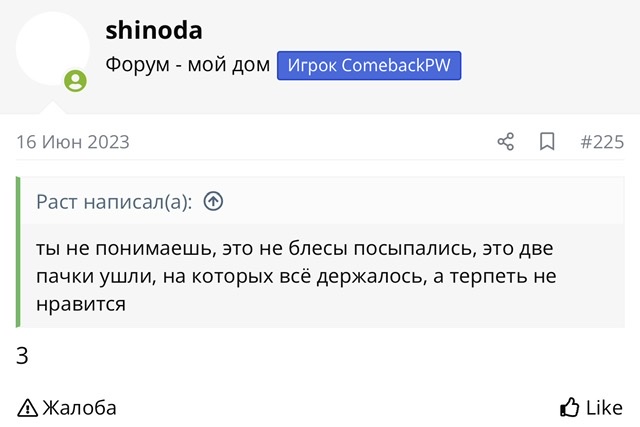Open the shinoda username profile link
This screenshot has width=640, height=427.
point(154,31)
